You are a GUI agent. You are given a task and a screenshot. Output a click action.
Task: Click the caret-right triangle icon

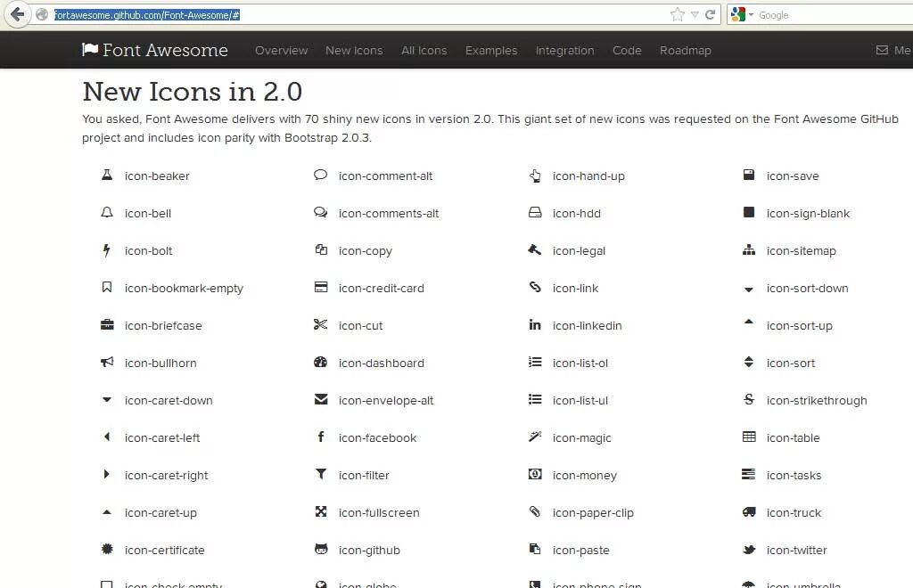click(x=106, y=474)
